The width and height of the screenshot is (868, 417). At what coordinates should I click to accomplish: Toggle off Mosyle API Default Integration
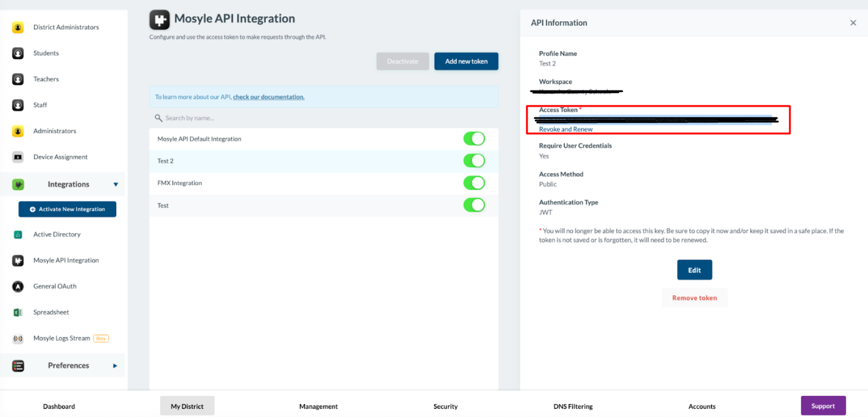(474, 138)
